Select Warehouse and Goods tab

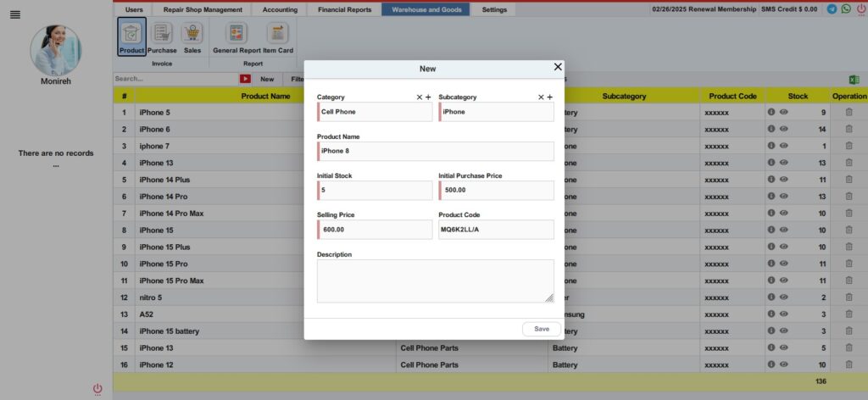(426, 9)
